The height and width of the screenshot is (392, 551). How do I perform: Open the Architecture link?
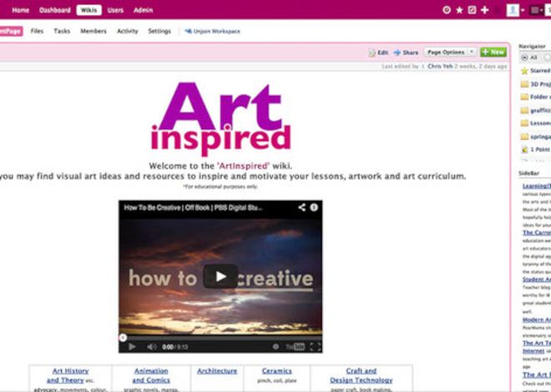[x=217, y=371]
